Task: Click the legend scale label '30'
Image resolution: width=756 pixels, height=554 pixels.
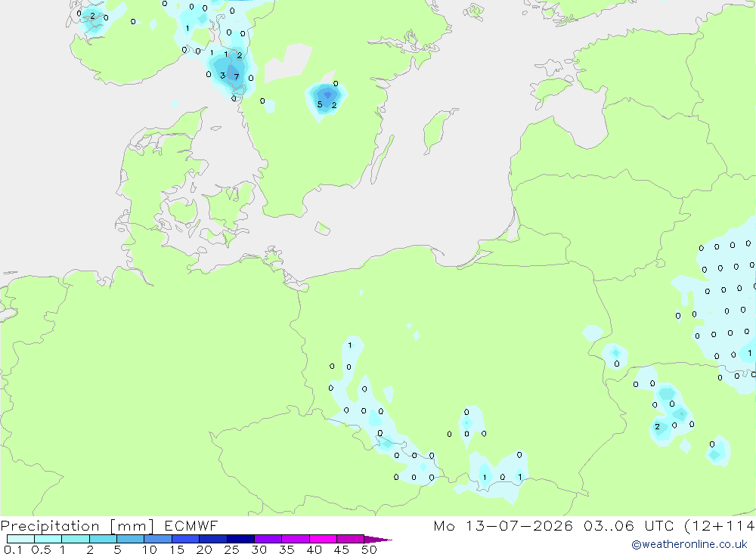Action: [259, 549]
